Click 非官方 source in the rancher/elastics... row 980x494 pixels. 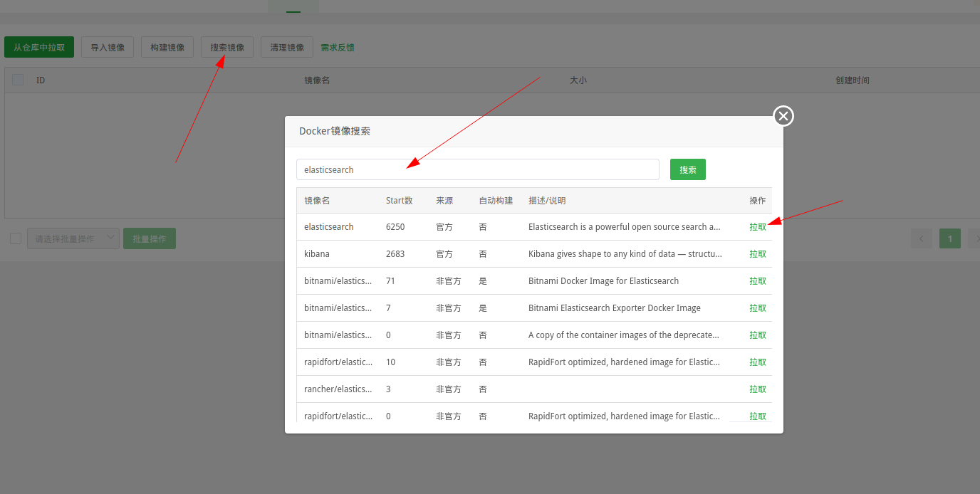(x=449, y=389)
